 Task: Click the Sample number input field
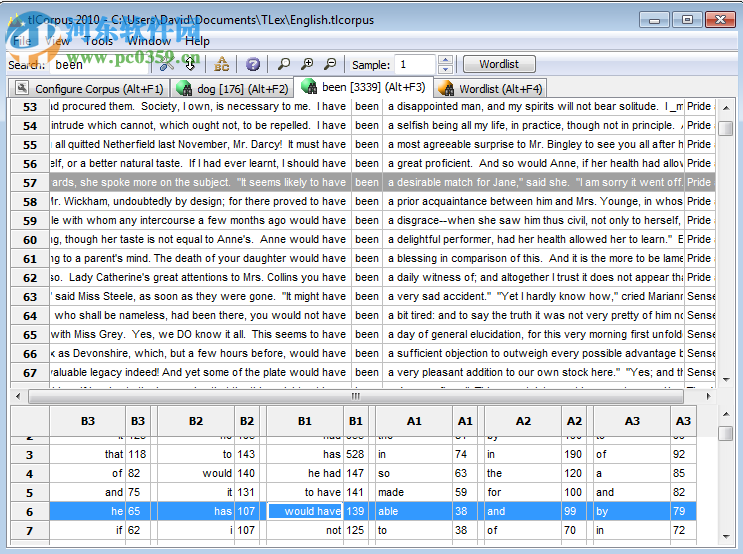pyautogui.click(x=413, y=65)
